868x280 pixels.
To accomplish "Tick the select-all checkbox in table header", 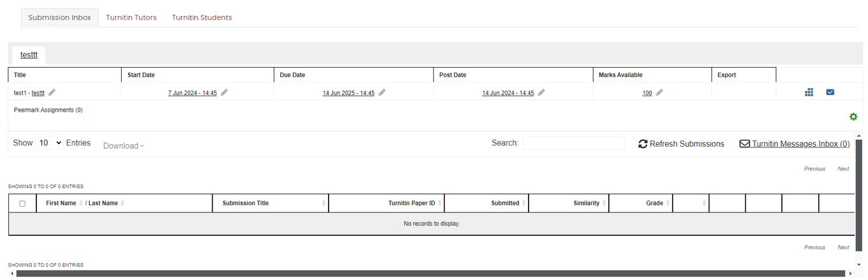I will [22, 203].
